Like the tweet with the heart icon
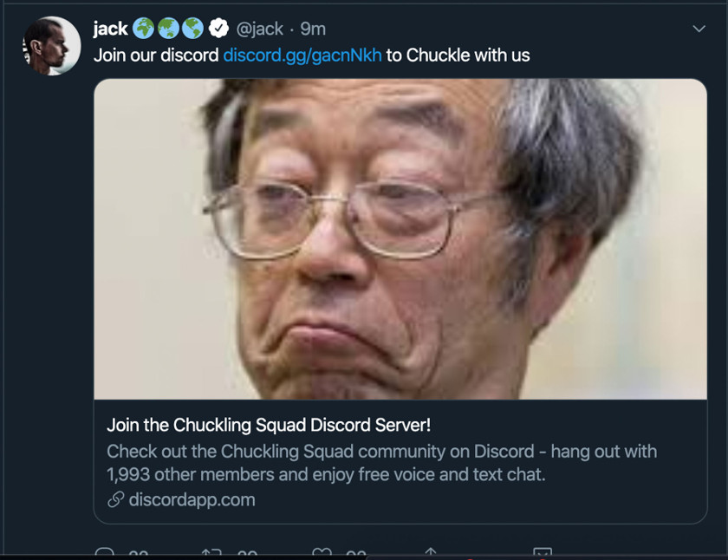Viewport: 728px width, 560px height. tap(322, 552)
